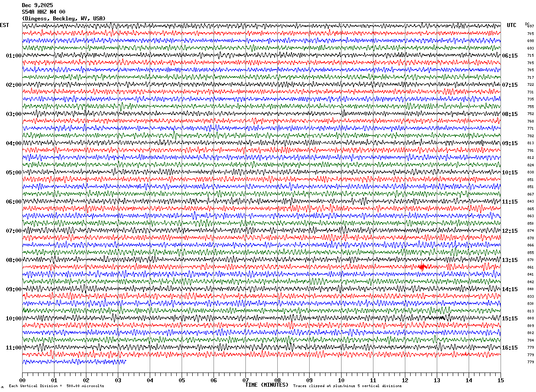Click the 12:15 UTC row label
This screenshot has height=392, width=536.
pos(510,231)
